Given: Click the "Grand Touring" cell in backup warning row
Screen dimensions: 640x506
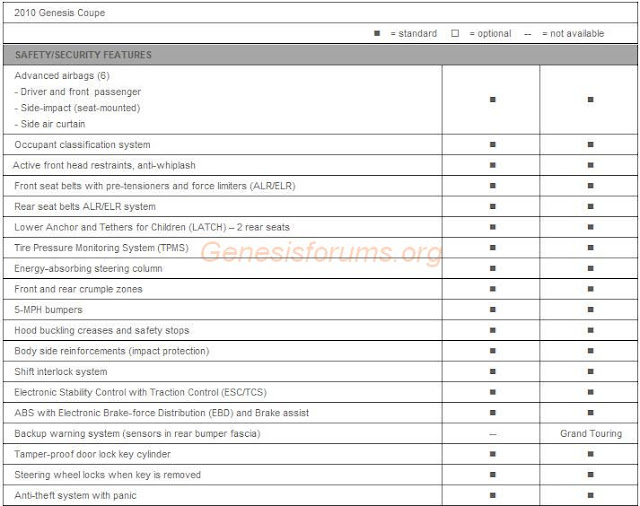Looking at the screenshot, I should [x=591, y=433].
